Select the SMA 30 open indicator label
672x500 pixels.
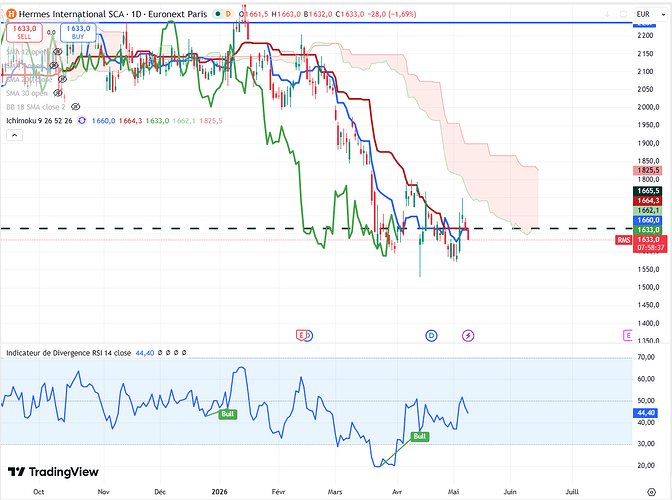click(27, 93)
